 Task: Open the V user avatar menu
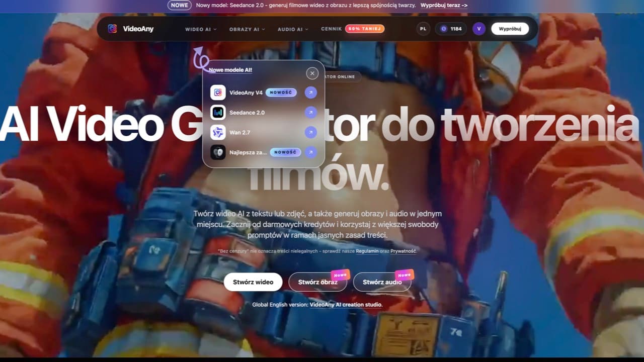(x=479, y=29)
